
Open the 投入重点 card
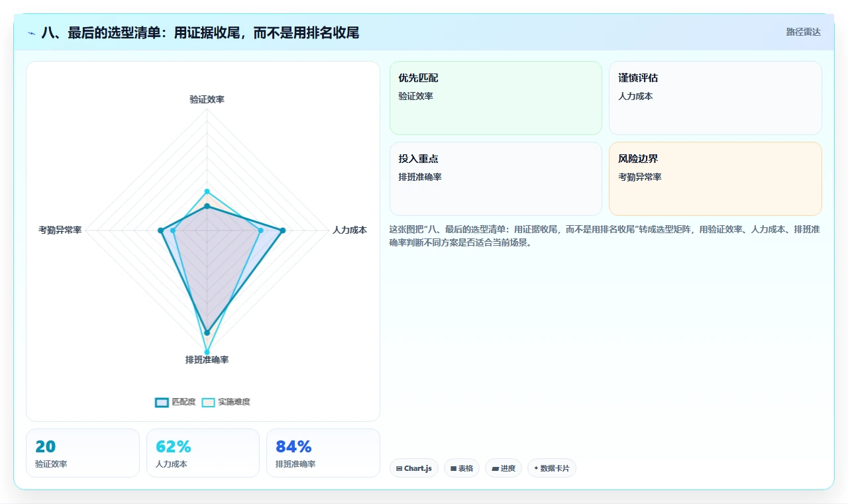496,179
